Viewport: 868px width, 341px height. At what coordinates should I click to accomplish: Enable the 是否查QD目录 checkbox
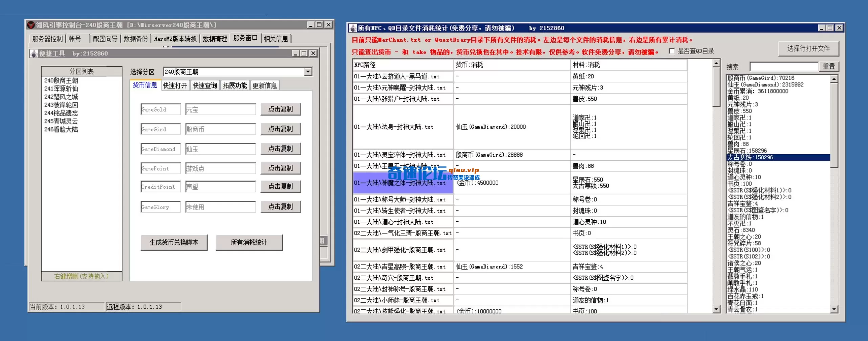(672, 51)
